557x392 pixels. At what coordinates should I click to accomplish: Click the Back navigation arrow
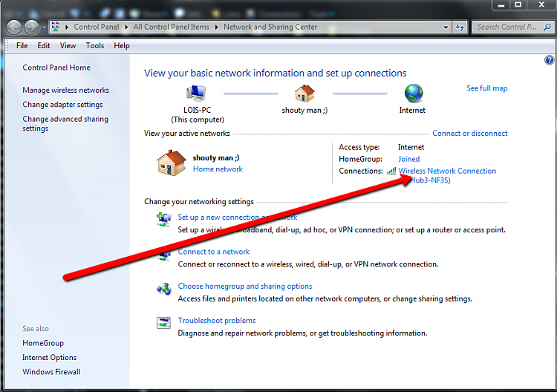[14, 27]
